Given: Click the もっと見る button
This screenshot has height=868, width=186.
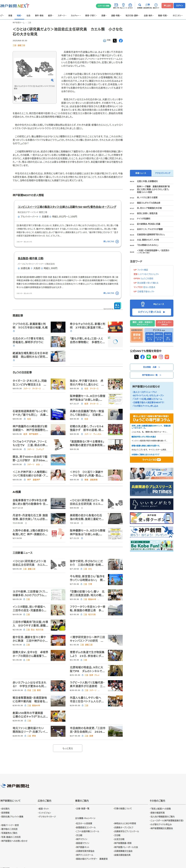Looking at the screenshot, I should [x=68, y=748].
